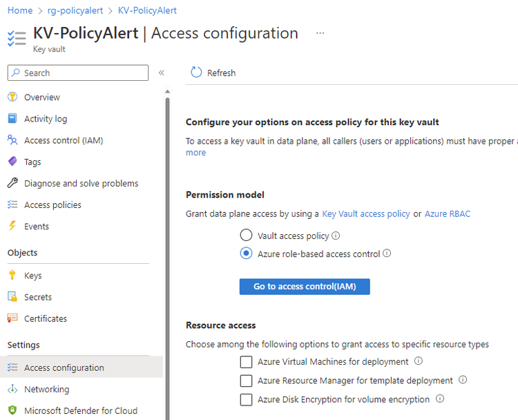Click the Microsoft Defender shield icon
Viewport: 518px width, 420px height.
pyautogui.click(x=12, y=410)
